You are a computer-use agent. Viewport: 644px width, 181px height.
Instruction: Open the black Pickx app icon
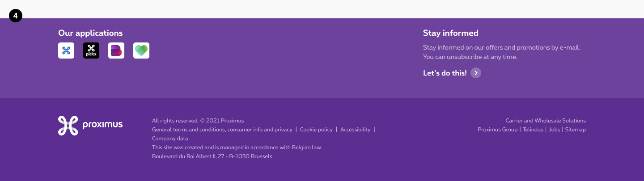pyautogui.click(x=91, y=51)
